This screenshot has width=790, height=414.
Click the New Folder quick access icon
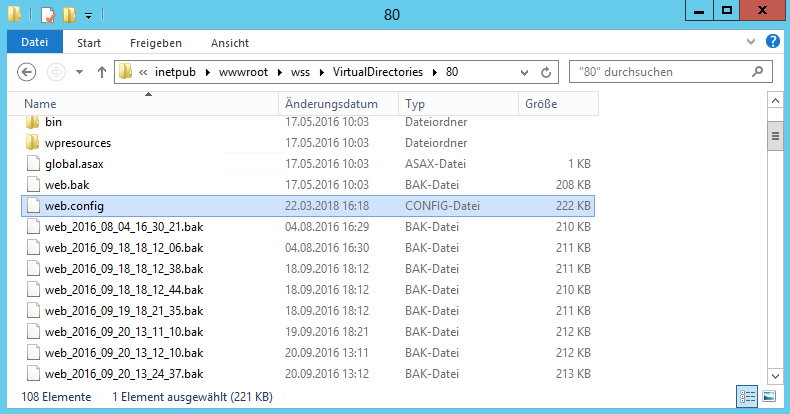coord(70,15)
